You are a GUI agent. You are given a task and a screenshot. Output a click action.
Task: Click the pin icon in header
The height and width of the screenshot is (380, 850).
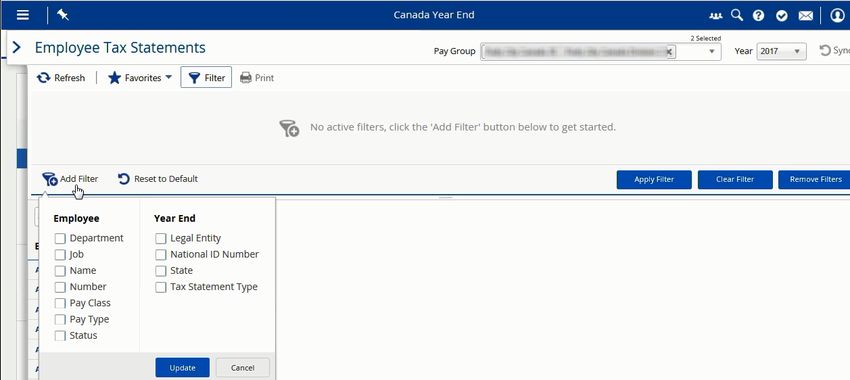pos(62,15)
